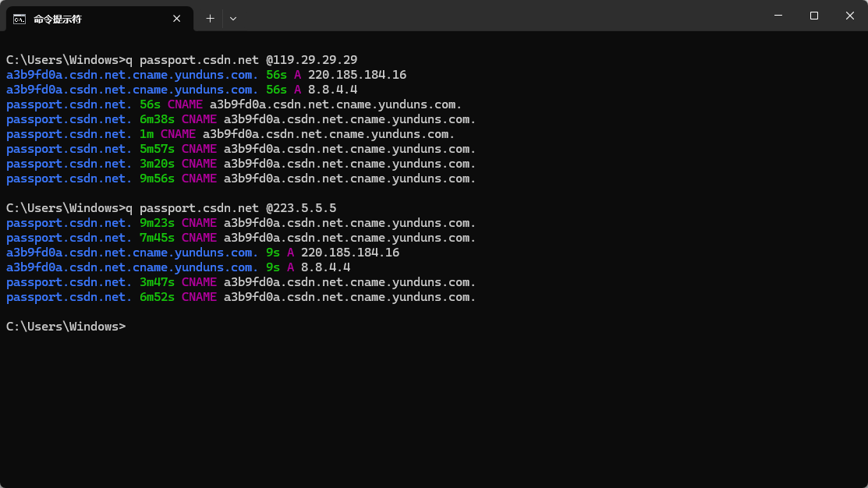Click the command querying @119.29.29.29
Image resolution: width=868 pixels, height=488 pixels.
182,60
